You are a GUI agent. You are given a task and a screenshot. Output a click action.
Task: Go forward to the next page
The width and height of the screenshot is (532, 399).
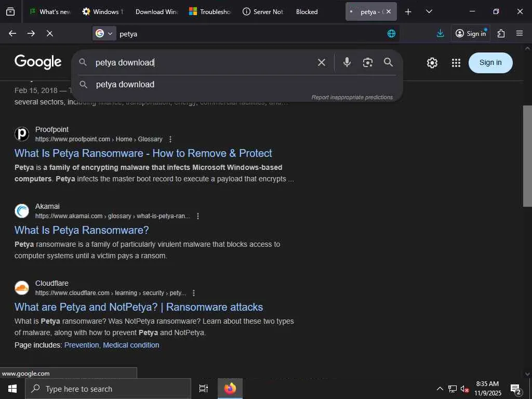pos(31,33)
